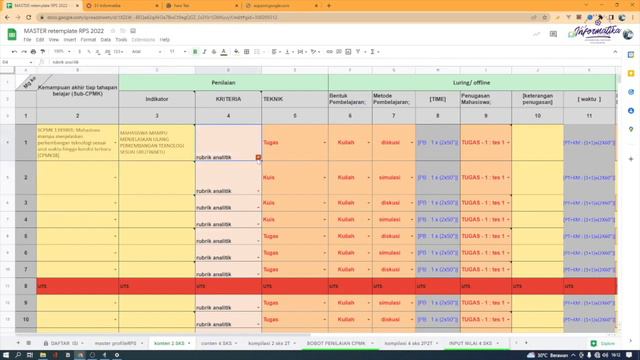Viewport: 640px width, 360px height.
Task: Format as percent toolbar icon
Action: pyautogui.click(x=89, y=52)
